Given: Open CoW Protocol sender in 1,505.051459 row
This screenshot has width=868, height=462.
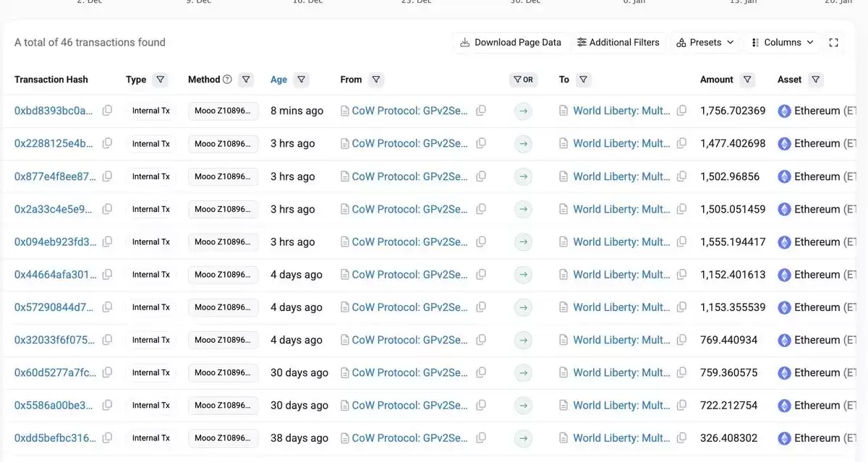Looking at the screenshot, I should [410, 209].
